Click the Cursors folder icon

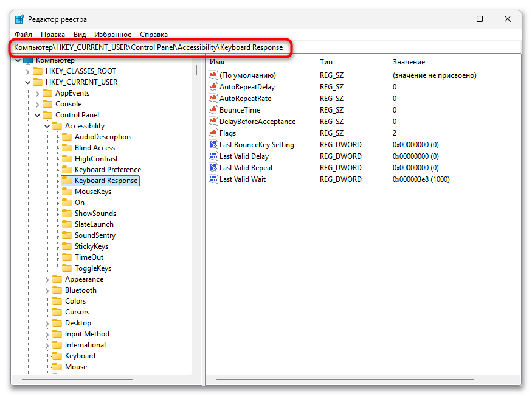[57, 312]
